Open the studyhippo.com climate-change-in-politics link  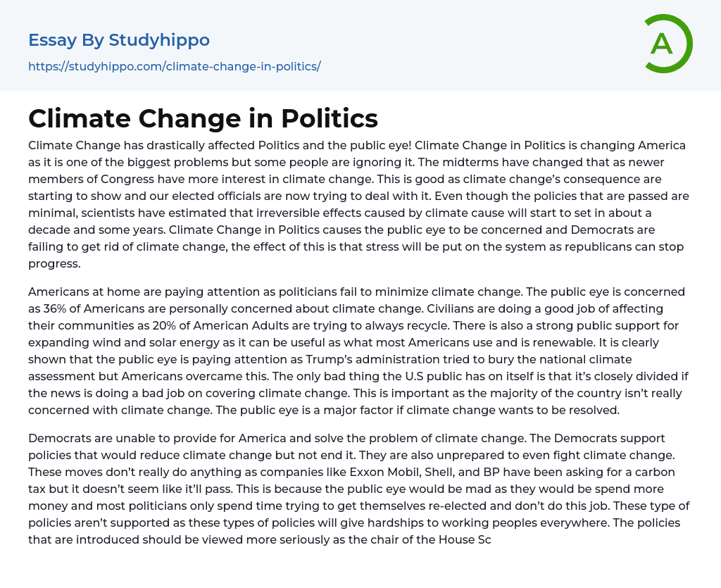(174, 66)
